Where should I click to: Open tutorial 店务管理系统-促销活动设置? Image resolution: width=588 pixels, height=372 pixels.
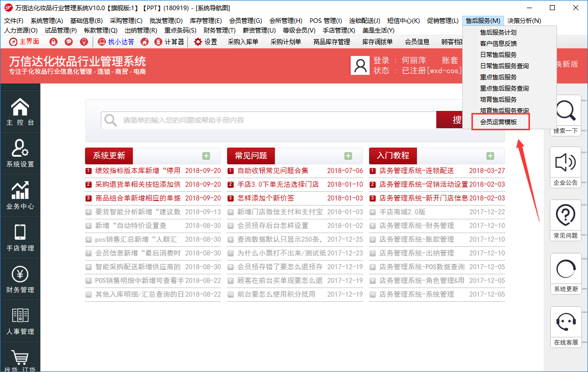[424, 185]
